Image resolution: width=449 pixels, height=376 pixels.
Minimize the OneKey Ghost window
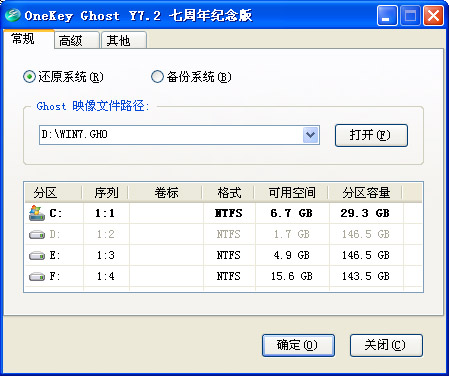(387, 16)
